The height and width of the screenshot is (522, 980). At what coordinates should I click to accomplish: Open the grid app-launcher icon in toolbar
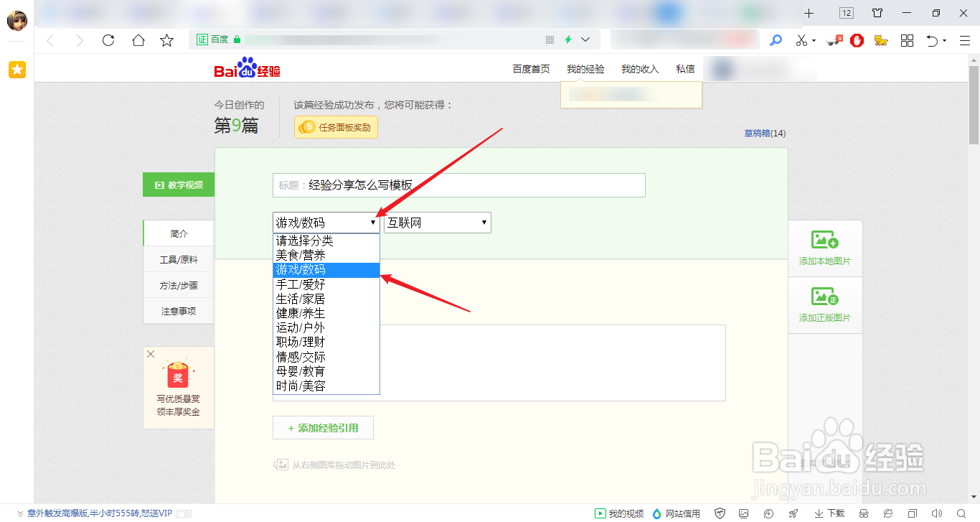click(x=906, y=40)
